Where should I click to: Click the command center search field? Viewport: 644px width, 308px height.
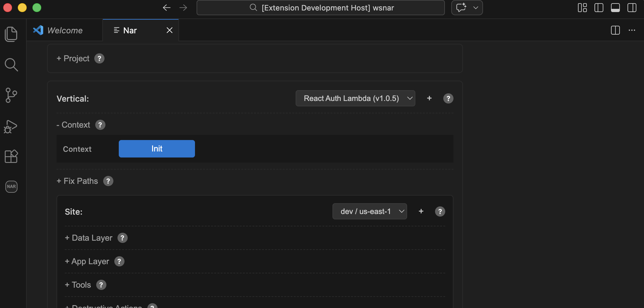click(x=320, y=8)
